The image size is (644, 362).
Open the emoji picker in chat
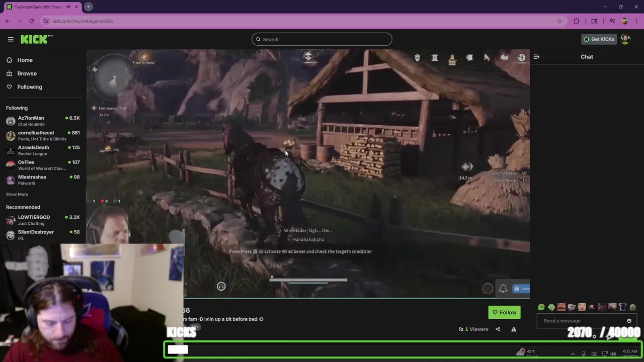pos(629,321)
